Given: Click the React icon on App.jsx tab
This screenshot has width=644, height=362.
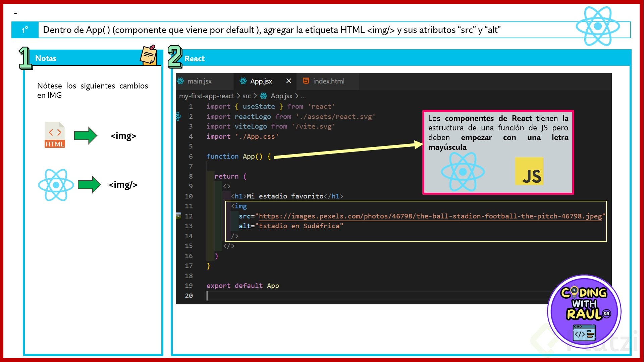Looking at the screenshot, I should (243, 81).
